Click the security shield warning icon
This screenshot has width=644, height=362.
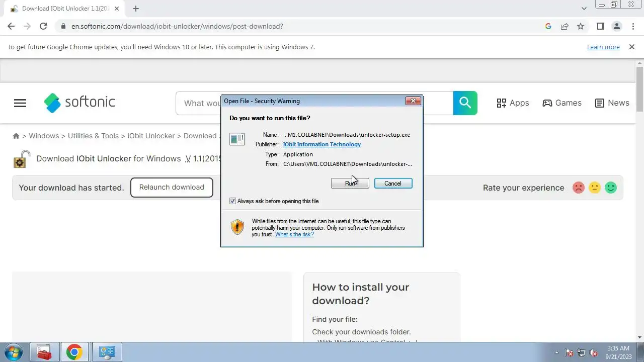tap(237, 227)
